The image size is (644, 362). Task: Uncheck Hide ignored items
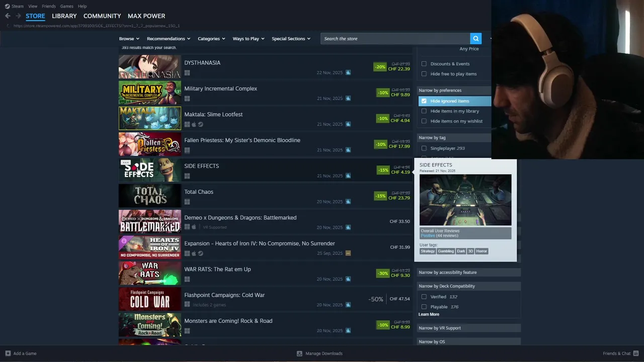[x=424, y=101]
